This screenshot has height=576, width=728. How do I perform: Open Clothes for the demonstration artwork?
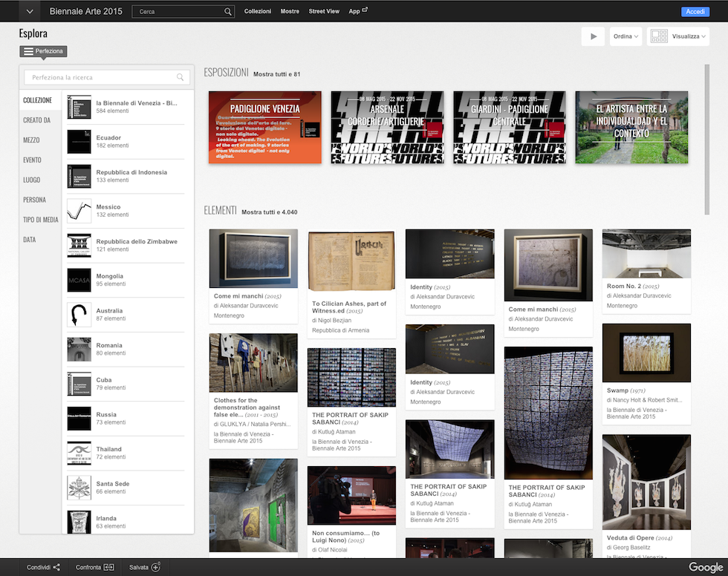pos(253,363)
